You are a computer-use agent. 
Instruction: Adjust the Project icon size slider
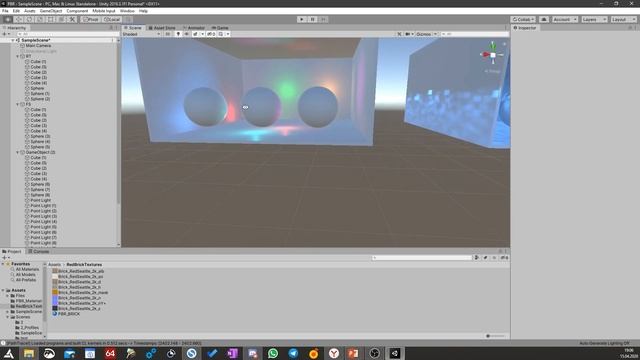click(x=496, y=336)
